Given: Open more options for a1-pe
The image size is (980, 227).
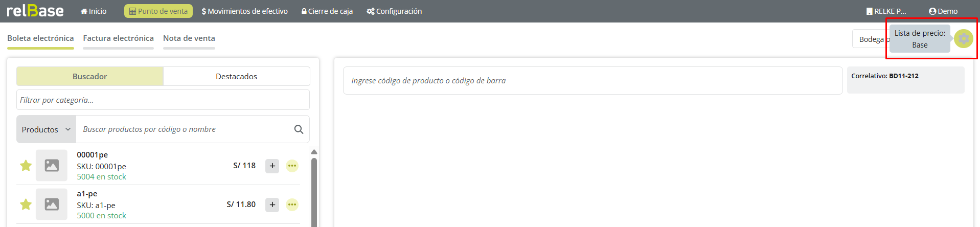Looking at the screenshot, I should 292,205.
